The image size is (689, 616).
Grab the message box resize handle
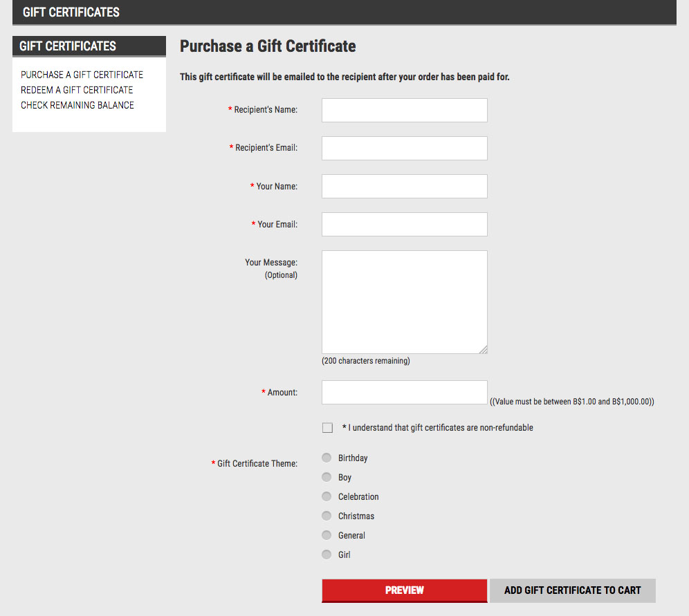484,350
